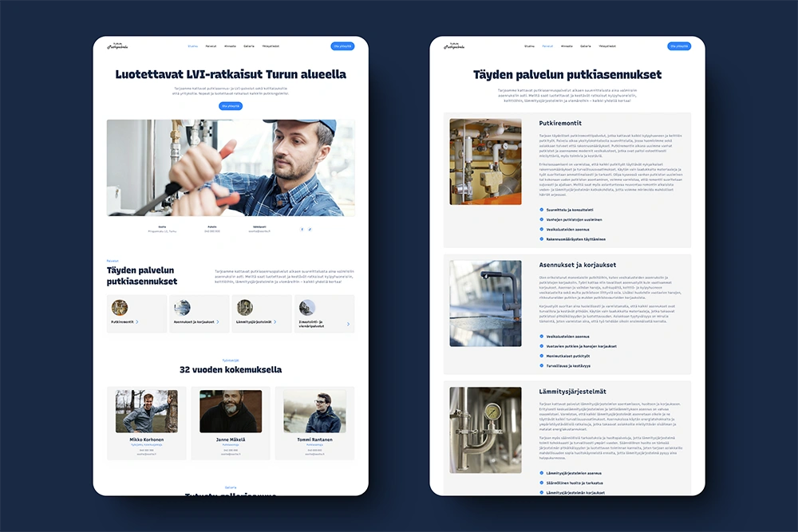Viewport: 798px width, 532px height.
Task: Click the check icon beside 'Vanhojen putkistojen uusiminen'
Action: [542, 219]
